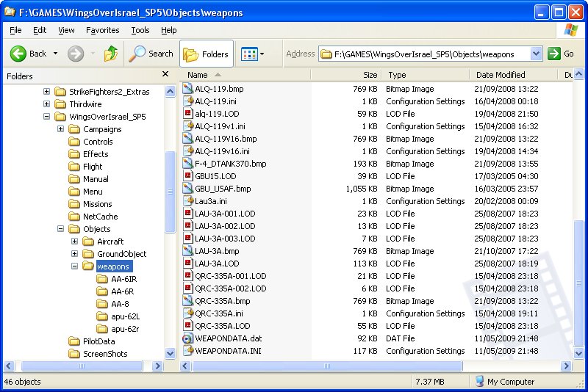Open the File menu
The height and width of the screenshot is (392, 588).
(15, 30)
